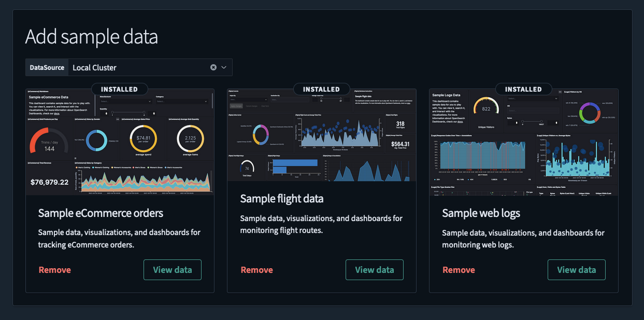Remove Sample flight data
The width and height of the screenshot is (644, 320).
[x=257, y=270]
